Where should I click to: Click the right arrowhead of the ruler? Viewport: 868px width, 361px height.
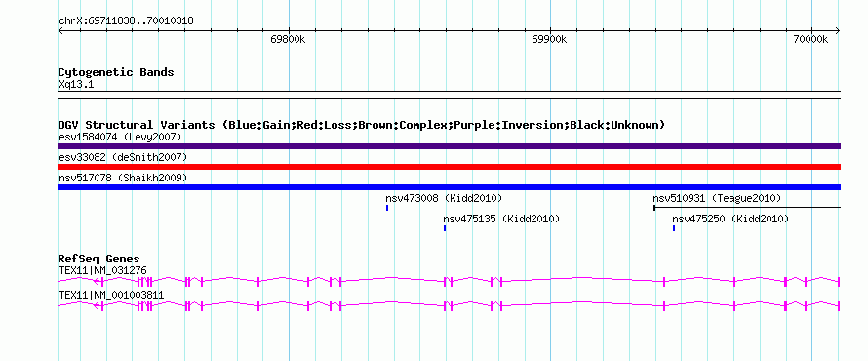[x=838, y=31]
